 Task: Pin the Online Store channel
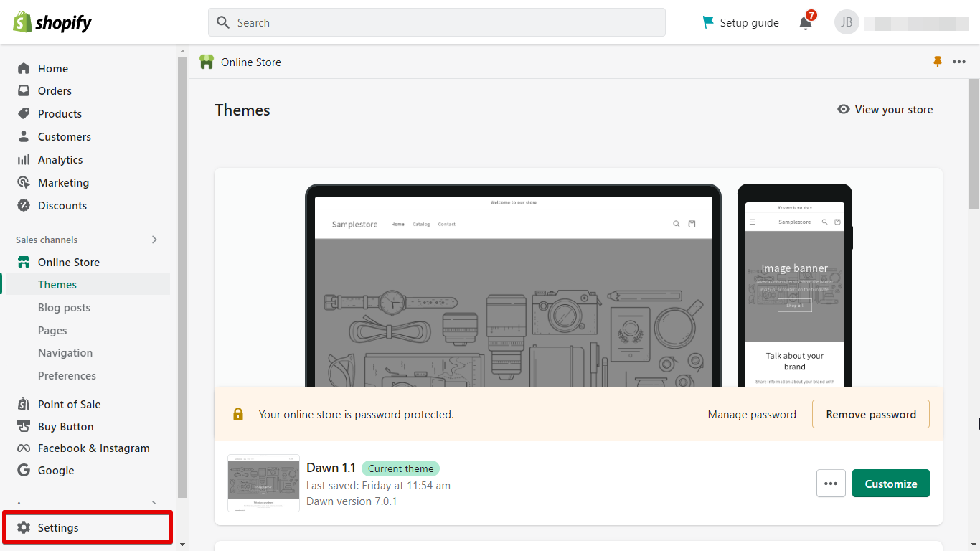pos(937,62)
